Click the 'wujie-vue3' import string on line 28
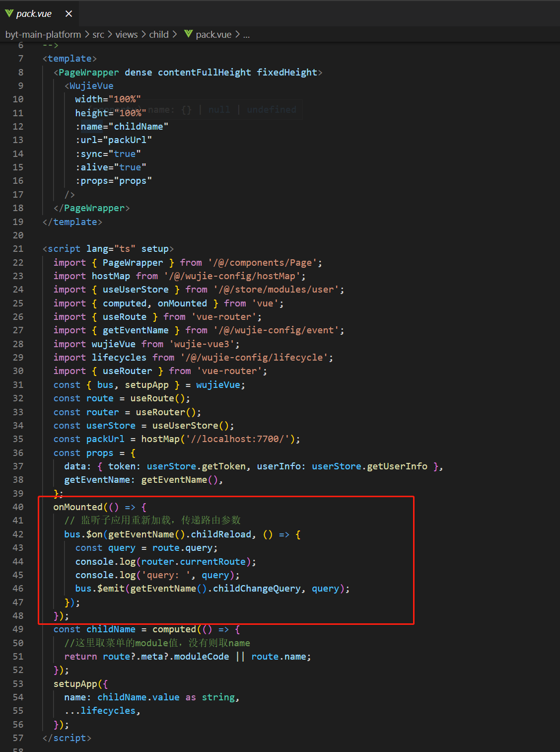Image resolution: width=560 pixels, height=752 pixels. pos(203,343)
